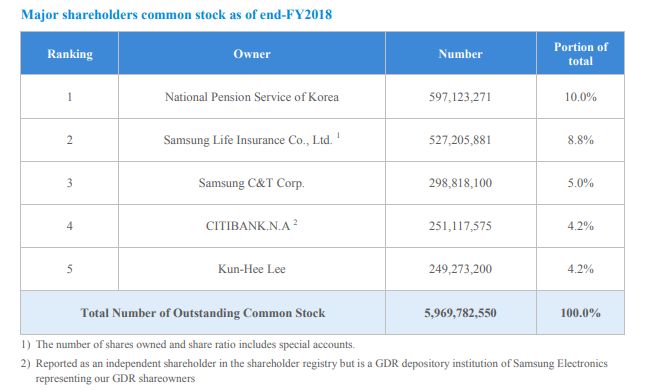The height and width of the screenshot is (390, 648).
Task: Click the Owner column header
Action: point(252,54)
